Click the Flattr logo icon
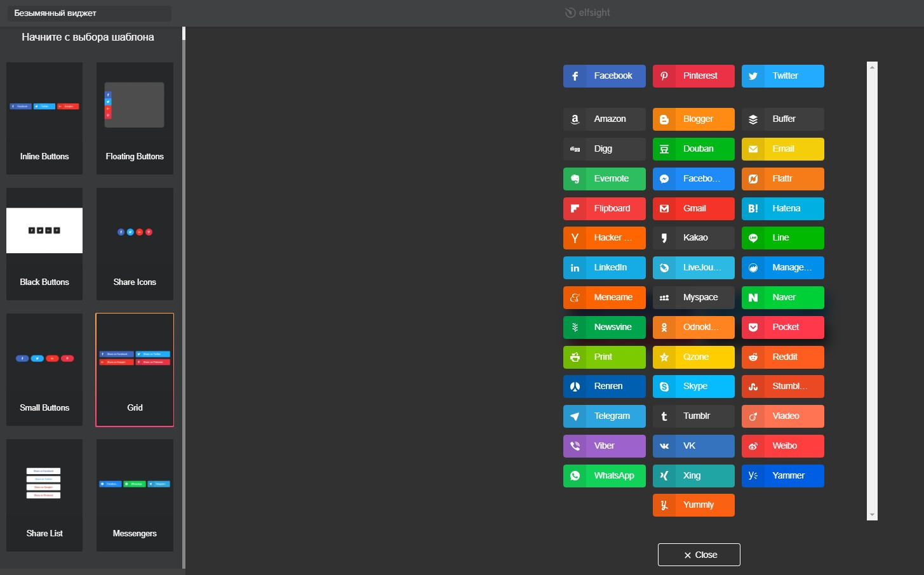 coord(753,179)
